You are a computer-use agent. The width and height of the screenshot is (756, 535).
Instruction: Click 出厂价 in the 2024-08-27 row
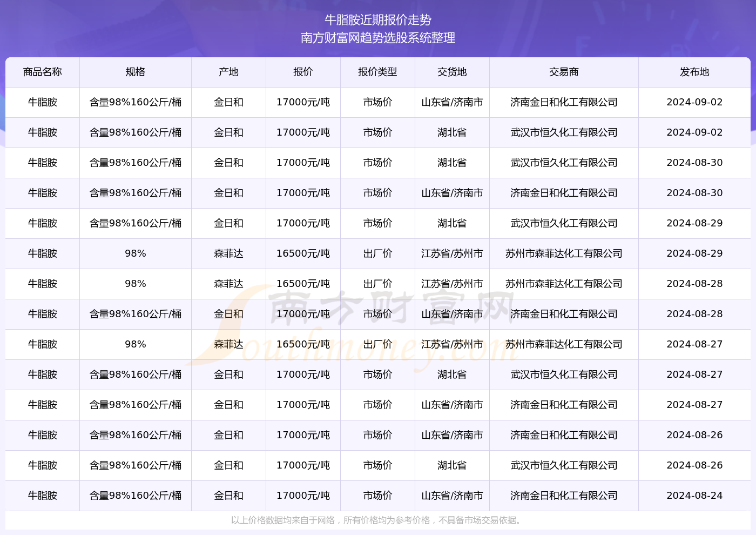(x=378, y=344)
